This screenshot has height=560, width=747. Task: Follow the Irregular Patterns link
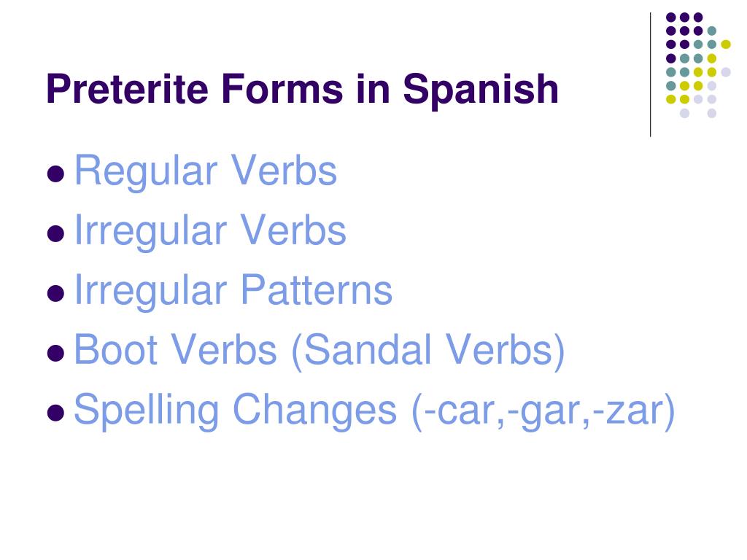click(233, 290)
